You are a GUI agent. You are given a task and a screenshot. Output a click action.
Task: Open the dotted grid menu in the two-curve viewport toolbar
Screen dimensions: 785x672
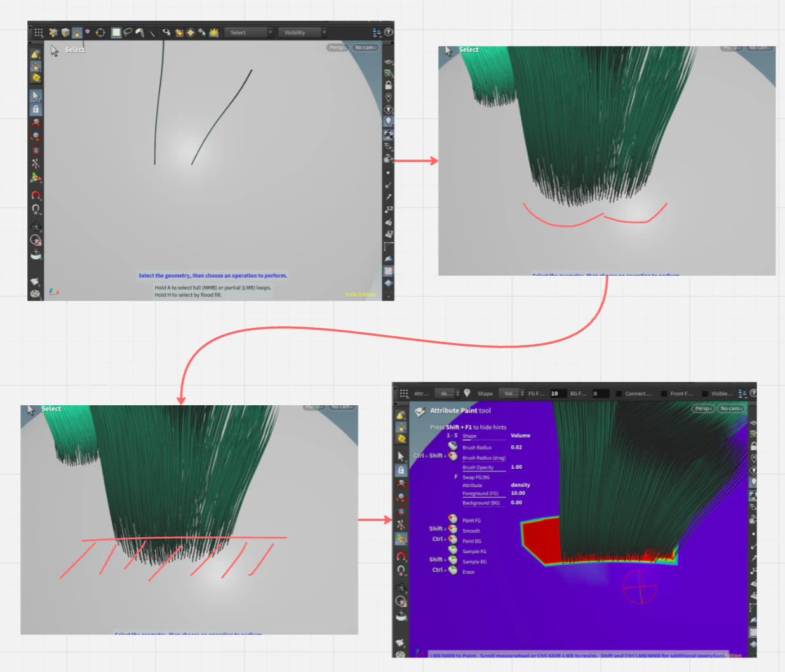point(39,32)
